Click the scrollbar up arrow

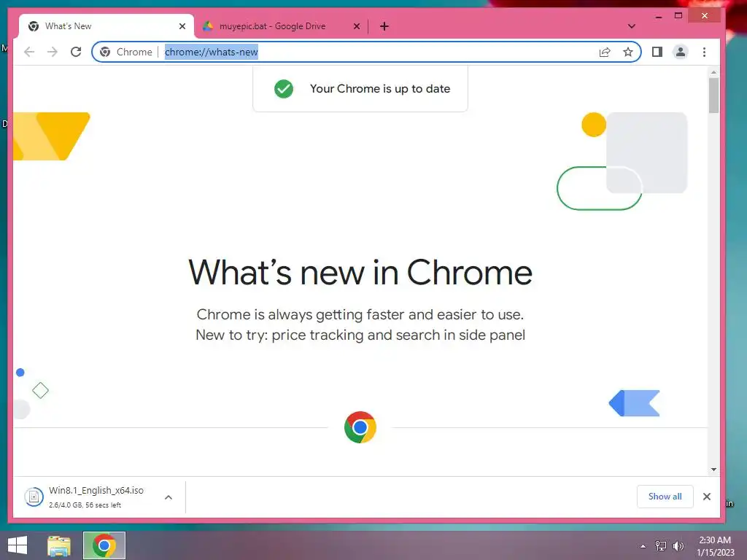(x=713, y=72)
